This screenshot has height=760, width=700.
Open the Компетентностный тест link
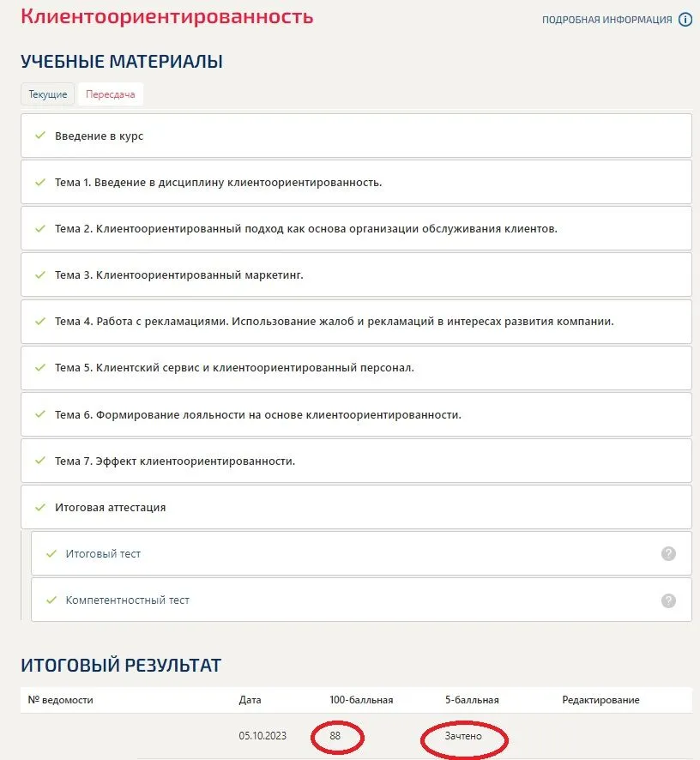127,600
